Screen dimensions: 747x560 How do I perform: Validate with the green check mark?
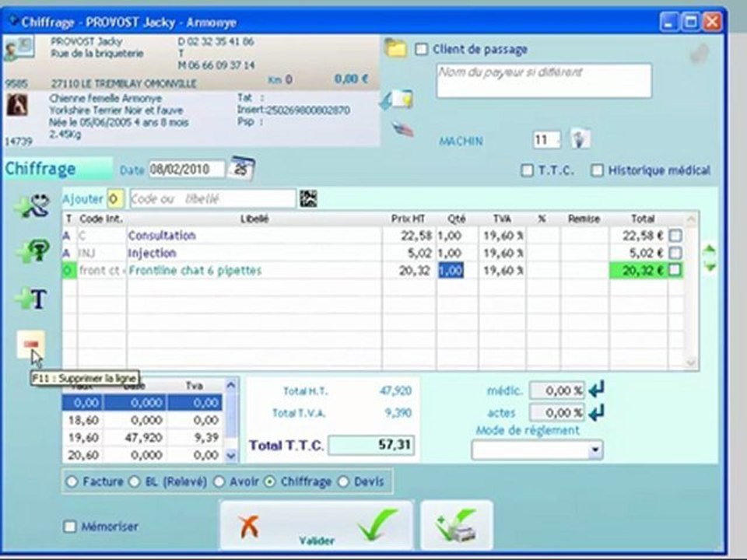pos(377,524)
